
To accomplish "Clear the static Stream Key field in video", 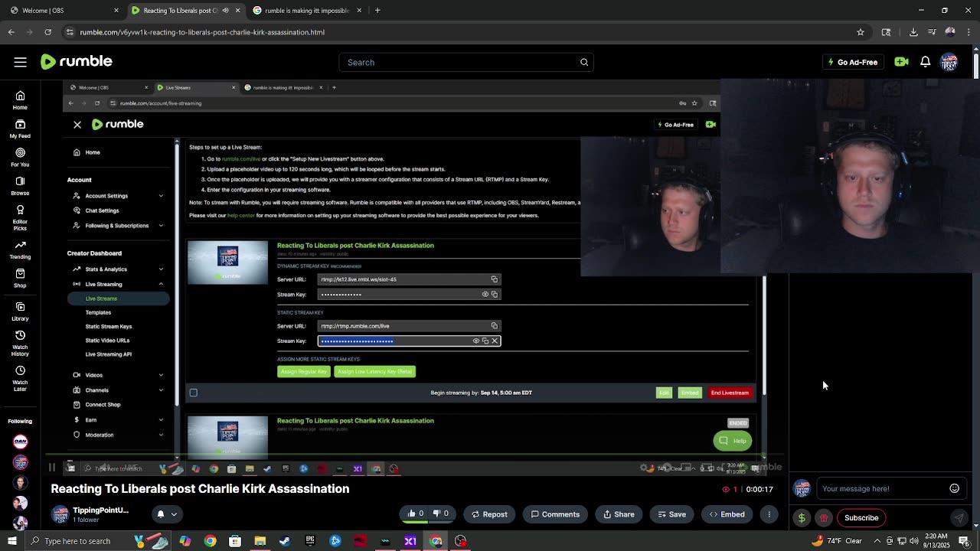I will 495,341.
